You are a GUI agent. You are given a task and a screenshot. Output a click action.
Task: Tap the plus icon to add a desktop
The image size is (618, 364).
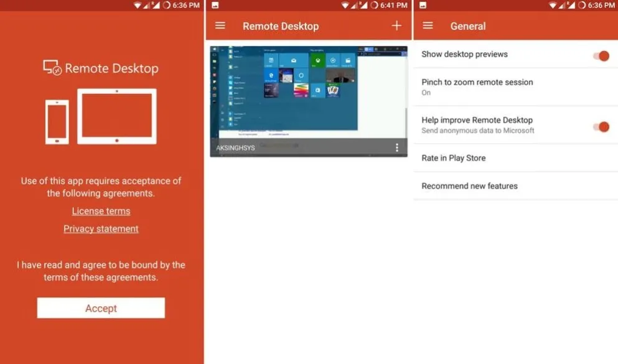[396, 26]
